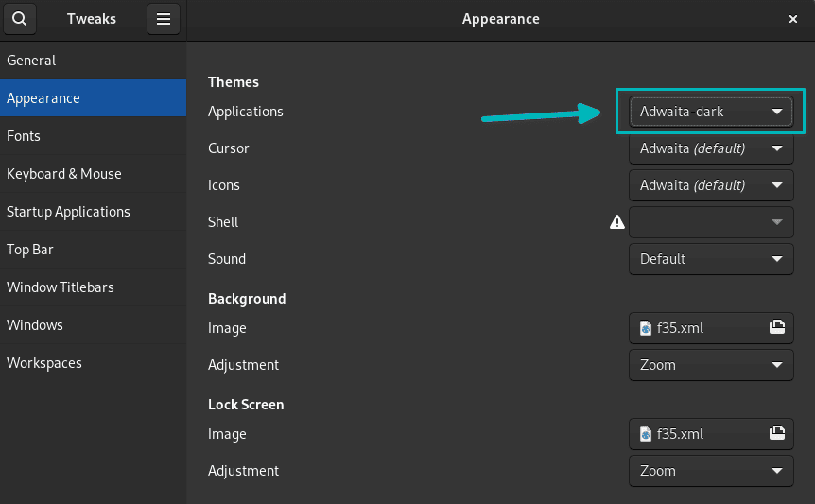Click the Tweaks title in header bar
The height and width of the screenshot is (504, 815).
coord(92,19)
